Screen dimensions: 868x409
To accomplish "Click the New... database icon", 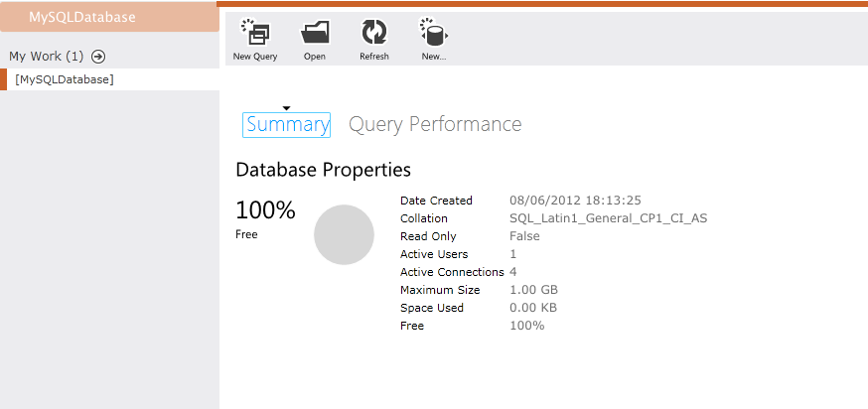I will point(433,35).
